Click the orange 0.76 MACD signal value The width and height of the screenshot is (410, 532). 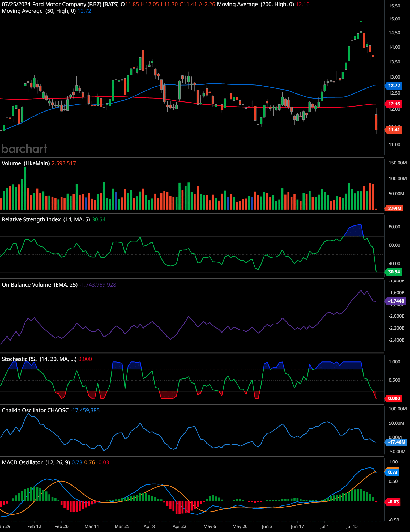[x=89, y=462]
